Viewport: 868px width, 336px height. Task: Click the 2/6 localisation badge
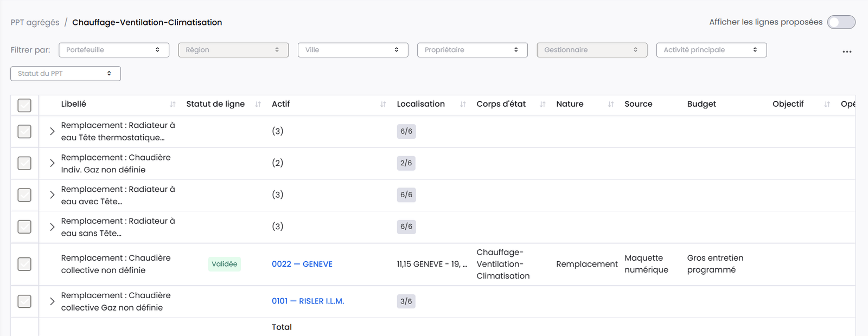[406, 163]
